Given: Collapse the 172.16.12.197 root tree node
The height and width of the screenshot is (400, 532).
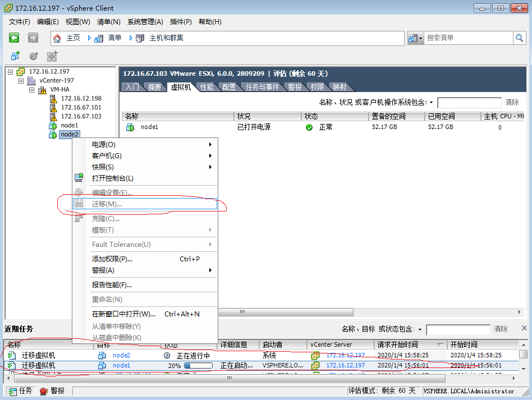Looking at the screenshot, I should pyautogui.click(x=11, y=72).
